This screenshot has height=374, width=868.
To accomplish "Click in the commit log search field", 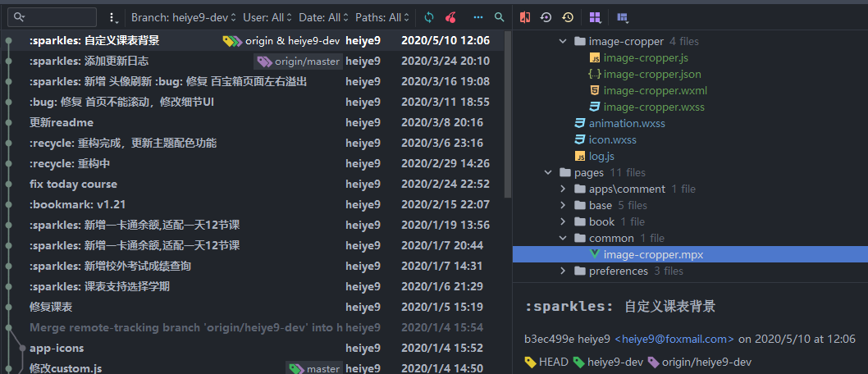I will (57, 17).
